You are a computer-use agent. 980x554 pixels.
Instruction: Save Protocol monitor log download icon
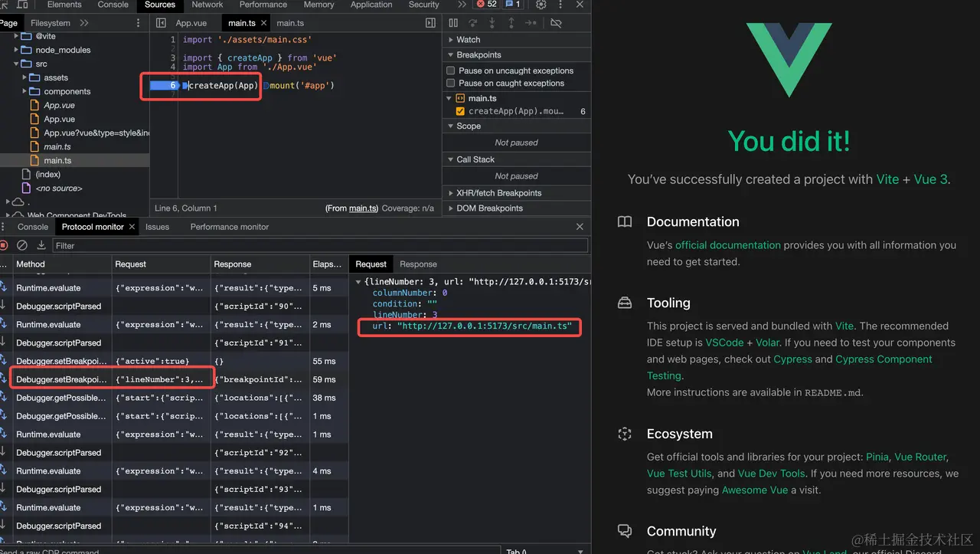pyautogui.click(x=41, y=245)
